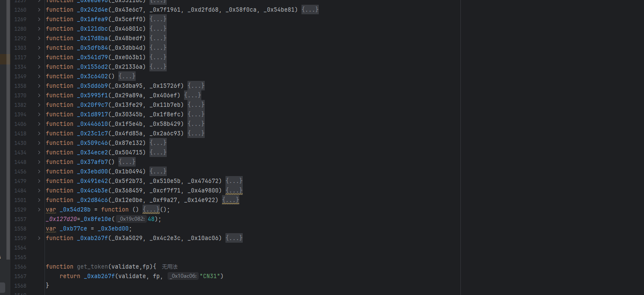Click line number 1566 in gutter

pos(20,266)
